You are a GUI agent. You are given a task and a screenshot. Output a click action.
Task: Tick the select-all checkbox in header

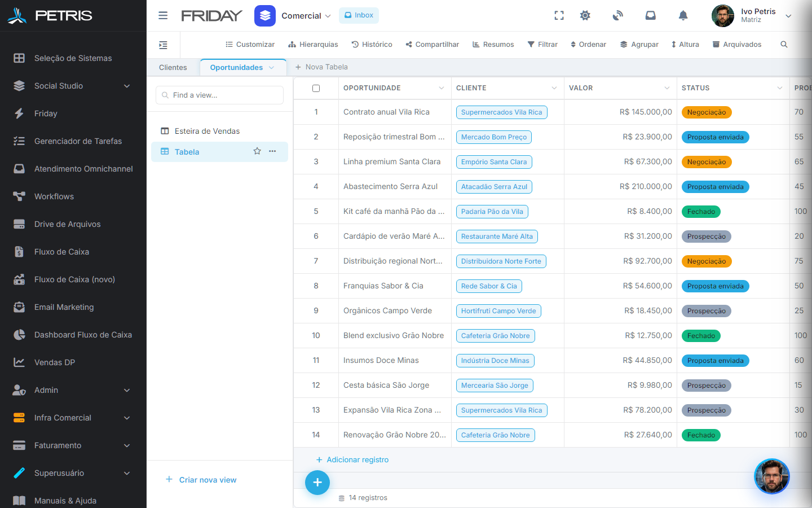[x=316, y=88]
